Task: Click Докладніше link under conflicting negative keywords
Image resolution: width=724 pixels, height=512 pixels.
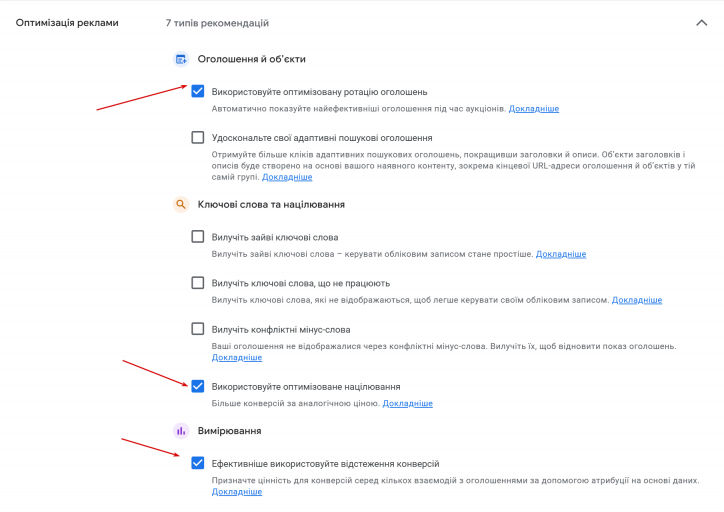Action: pyautogui.click(x=237, y=358)
